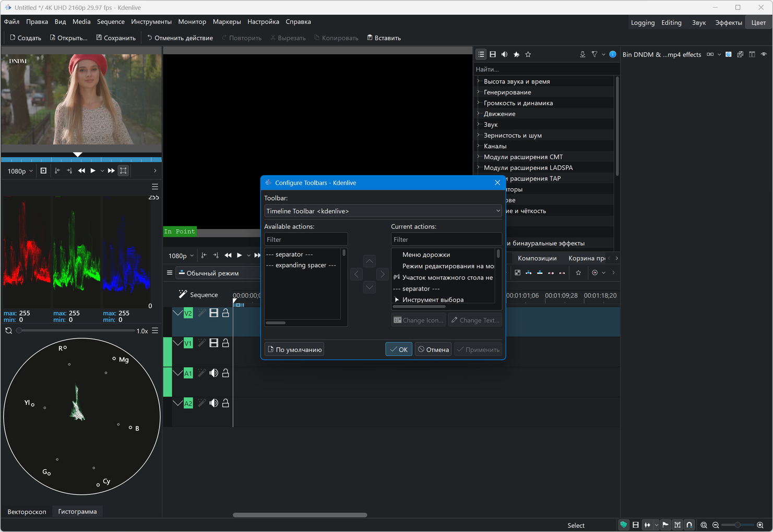Adjust the timeline zoom slider
The image size is (773, 532).
pyautogui.click(x=737, y=525)
